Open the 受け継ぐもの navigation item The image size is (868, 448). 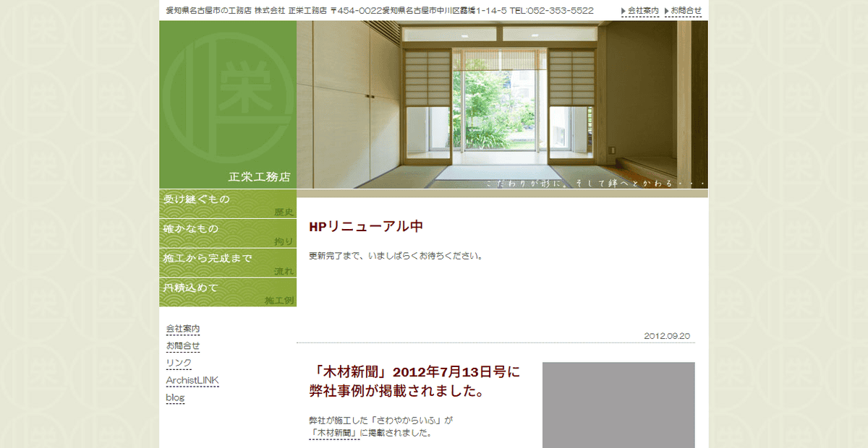pyautogui.click(x=195, y=199)
